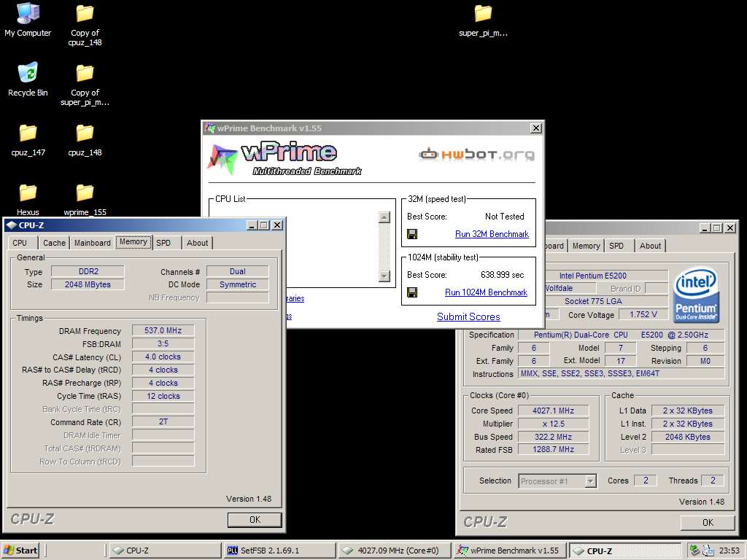Switch to SetFSB 2.1.69.1 taskbar button
Image resolution: width=747 pixels, height=560 pixels.
[279, 551]
